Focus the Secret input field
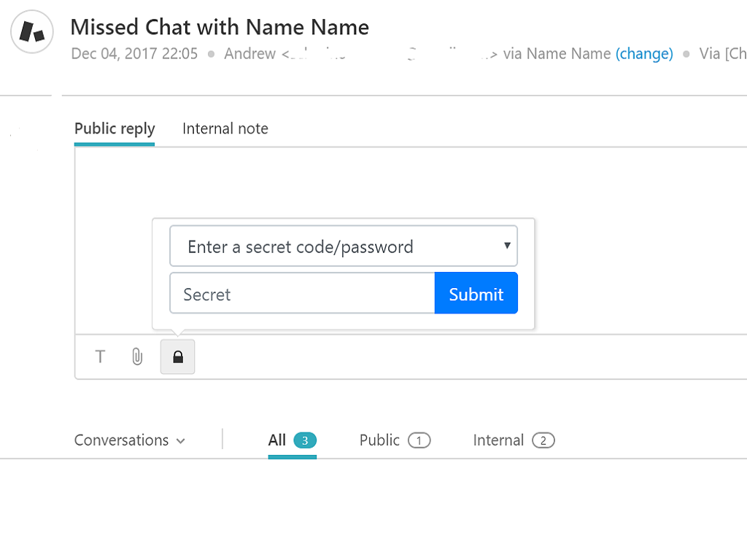 (x=302, y=294)
